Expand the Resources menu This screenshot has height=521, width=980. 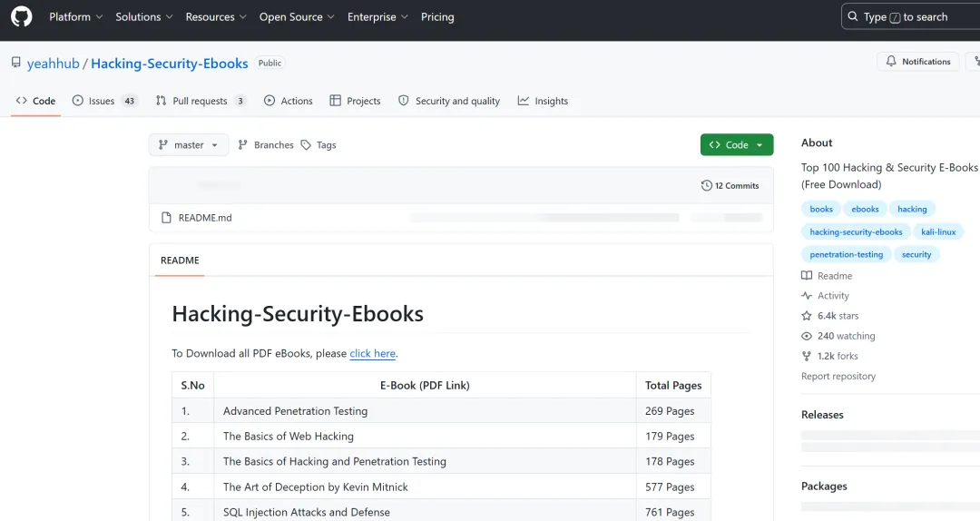tap(216, 17)
